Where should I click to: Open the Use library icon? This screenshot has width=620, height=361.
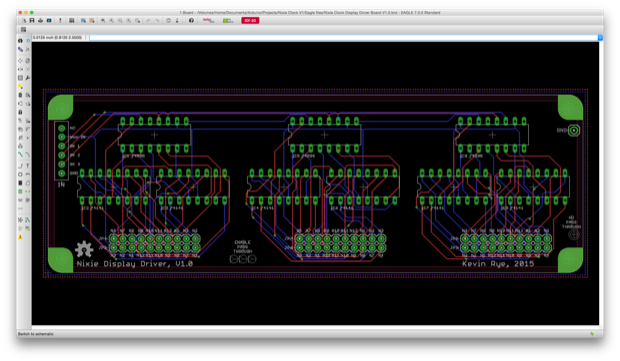[x=72, y=21]
